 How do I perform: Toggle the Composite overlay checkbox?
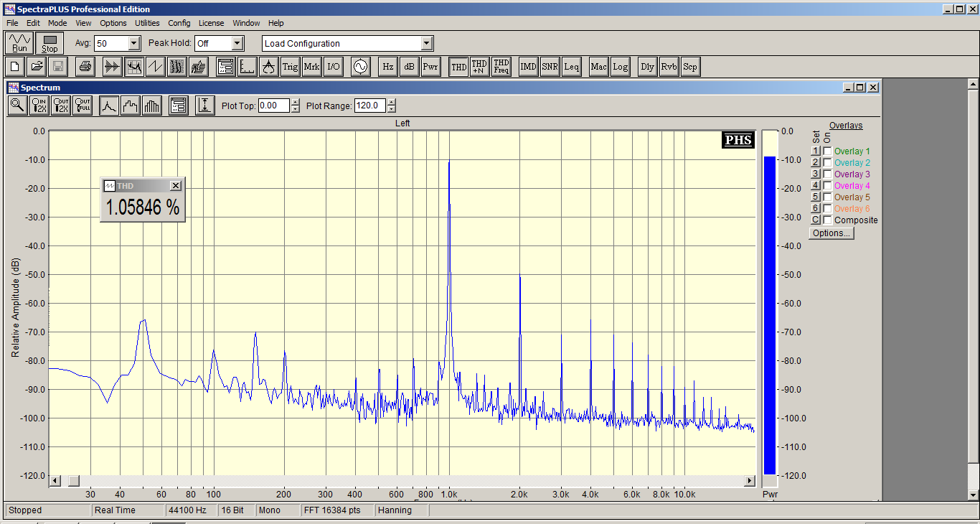(x=827, y=220)
